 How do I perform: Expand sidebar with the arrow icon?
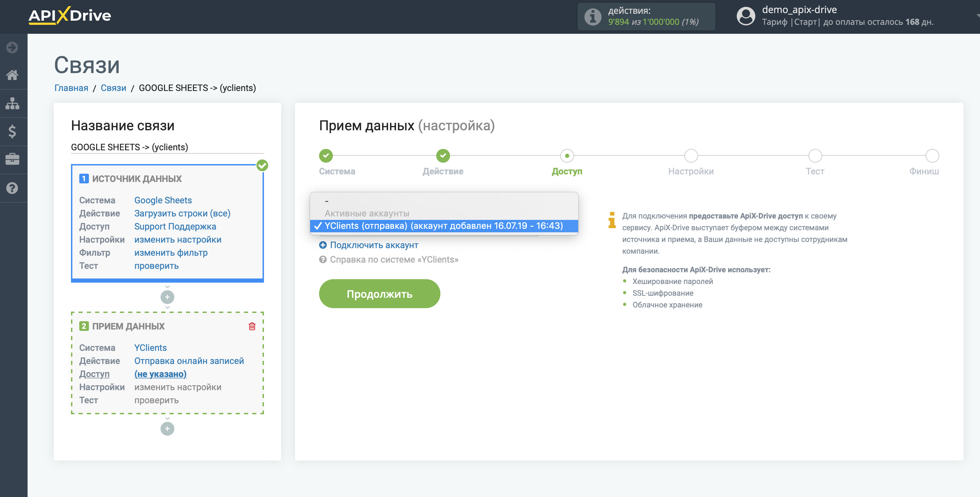12,47
